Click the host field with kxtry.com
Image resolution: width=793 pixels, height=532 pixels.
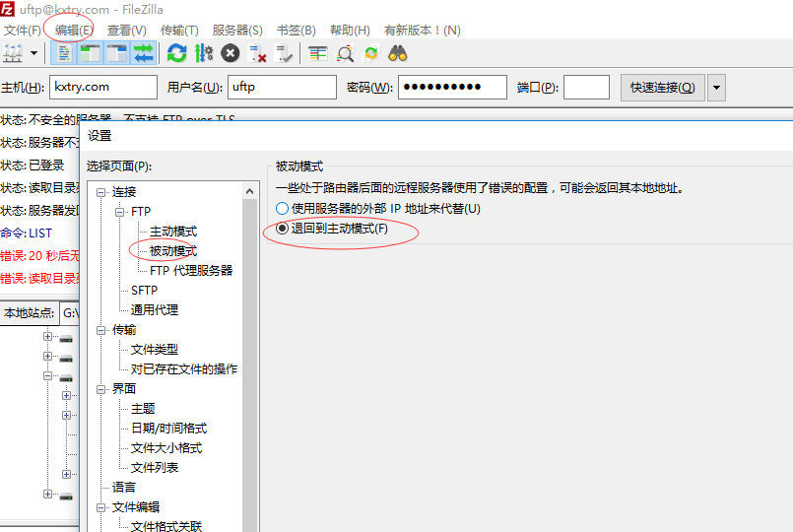tap(103, 87)
